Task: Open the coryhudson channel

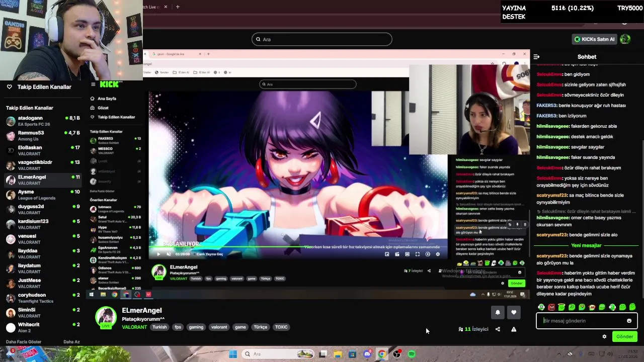Action: [43, 298]
